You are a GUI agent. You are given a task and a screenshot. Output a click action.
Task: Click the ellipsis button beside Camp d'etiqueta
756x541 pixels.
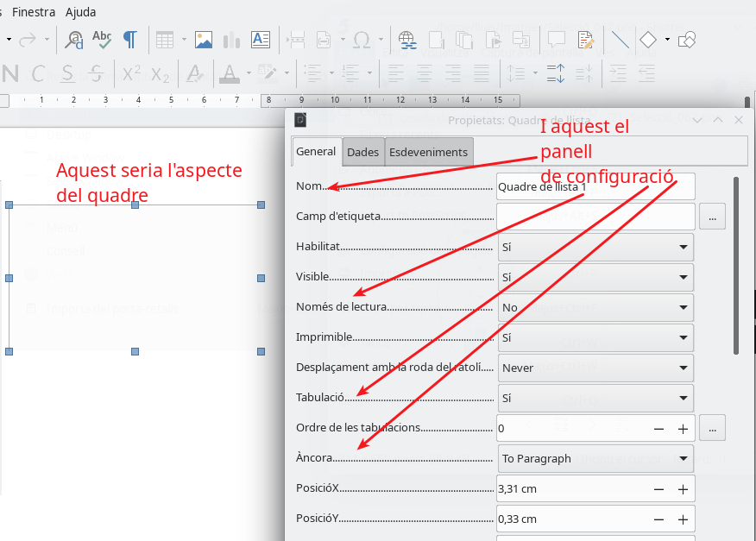tap(712, 217)
